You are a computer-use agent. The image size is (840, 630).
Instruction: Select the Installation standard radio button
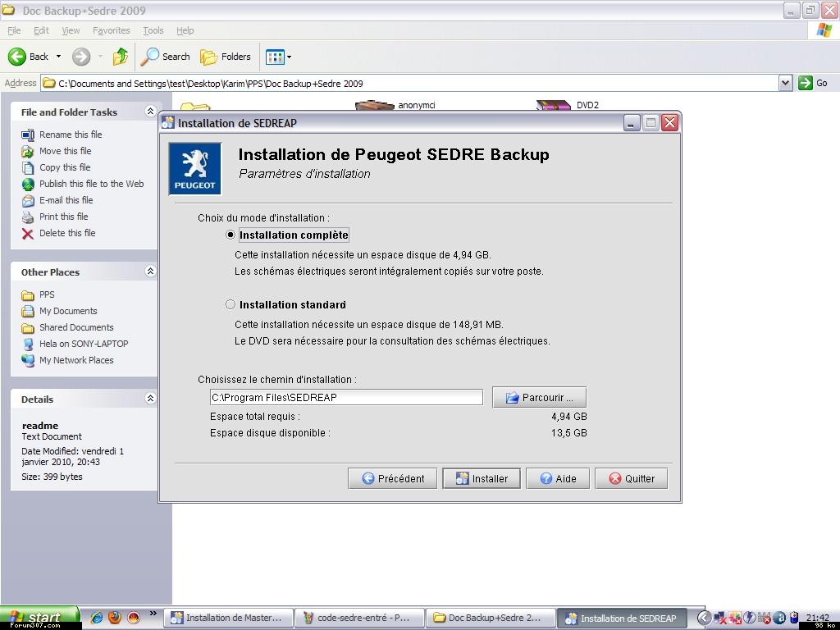point(231,304)
